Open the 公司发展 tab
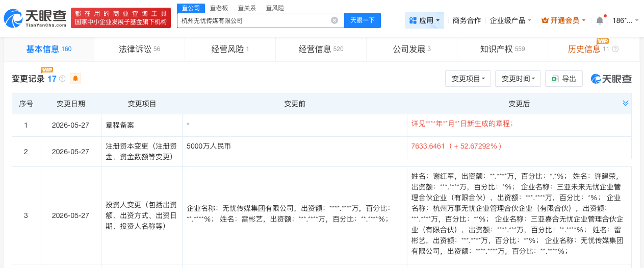The image size is (644, 268). 411,49
